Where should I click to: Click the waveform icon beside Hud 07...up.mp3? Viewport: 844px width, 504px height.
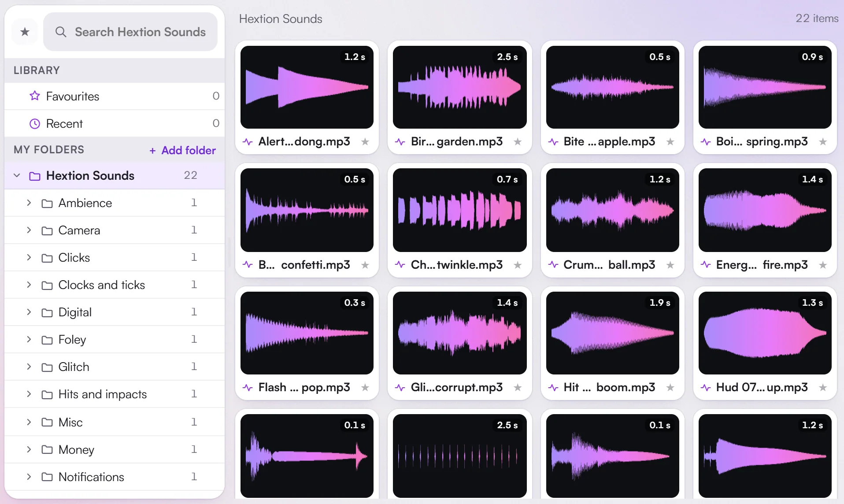(x=705, y=388)
